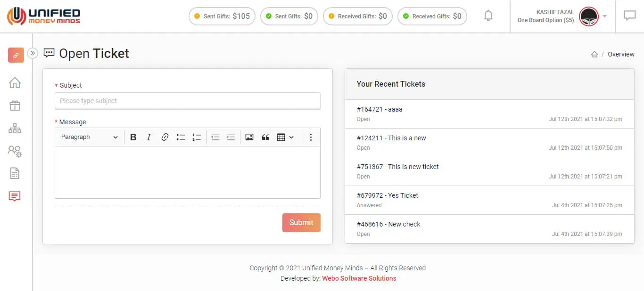Image resolution: width=644 pixels, height=291 pixels.
Task: Expand the sidebar with double chevron
Action: 33,53
